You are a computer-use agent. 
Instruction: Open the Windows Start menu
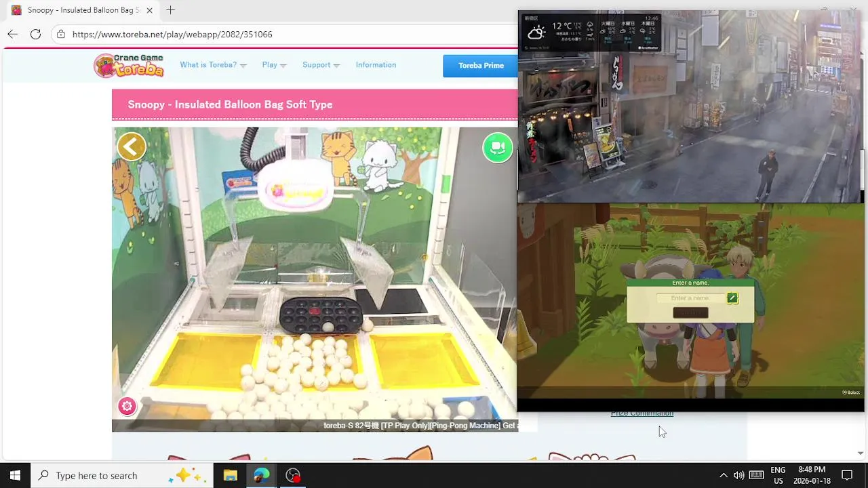click(x=15, y=475)
